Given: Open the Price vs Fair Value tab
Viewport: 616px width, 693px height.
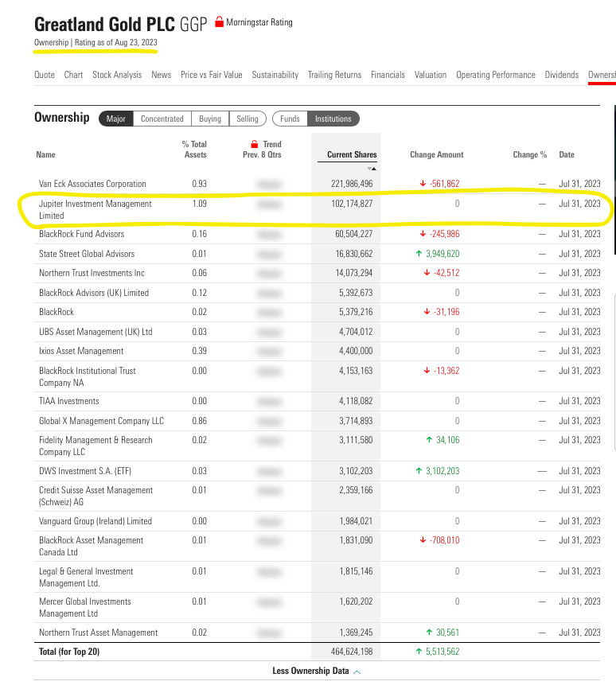Looking at the screenshot, I should (212, 75).
